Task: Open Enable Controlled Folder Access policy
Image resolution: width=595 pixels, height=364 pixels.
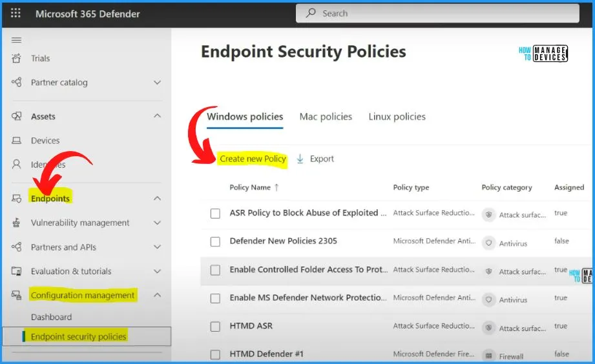Action: (x=309, y=269)
